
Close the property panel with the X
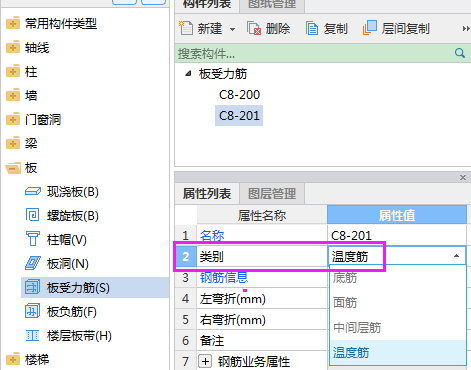pyautogui.click(x=463, y=177)
